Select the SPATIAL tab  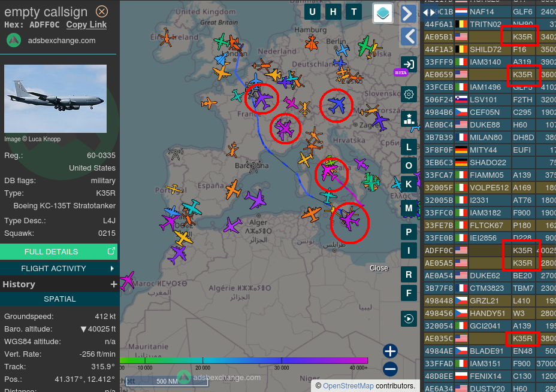pyautogui.click(x=59, y=299)
